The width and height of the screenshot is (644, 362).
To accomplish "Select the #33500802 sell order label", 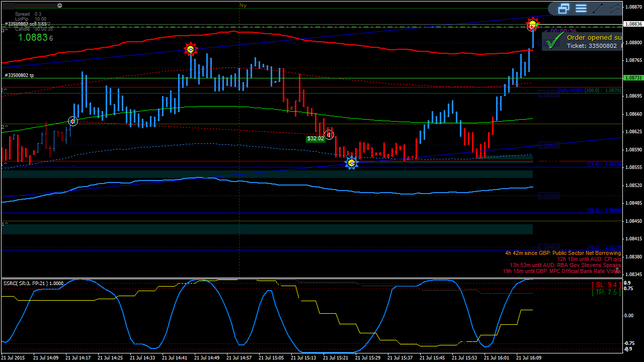I will tap(26, 24).
